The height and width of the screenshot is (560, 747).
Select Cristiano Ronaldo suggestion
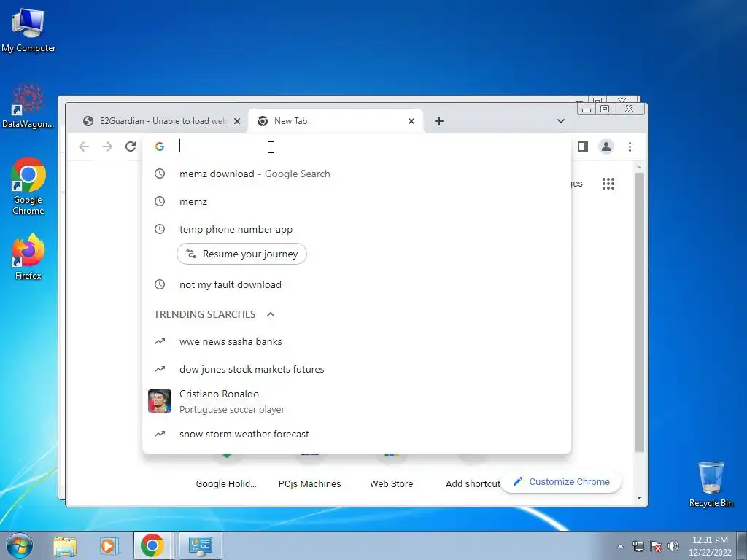[356, 401]
